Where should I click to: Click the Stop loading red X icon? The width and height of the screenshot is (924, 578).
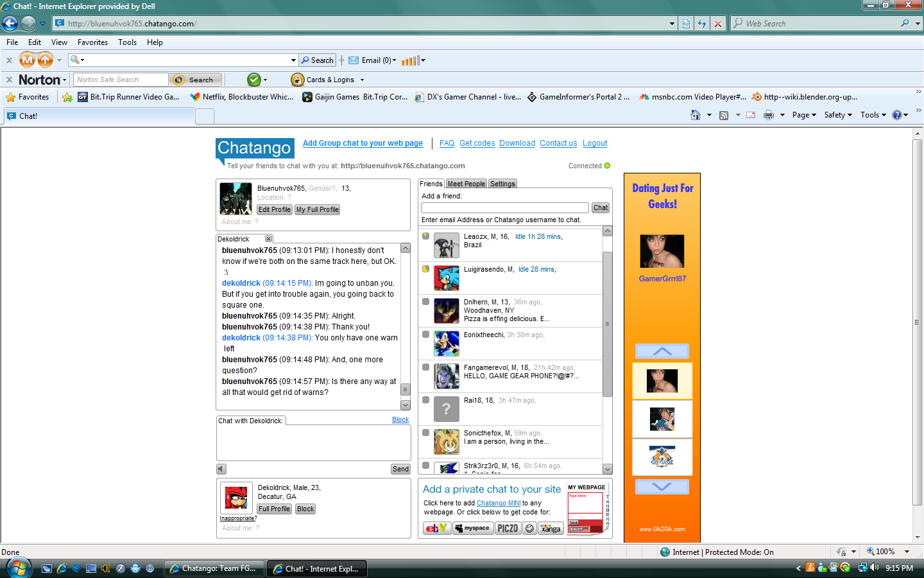[x=718, y=24]
